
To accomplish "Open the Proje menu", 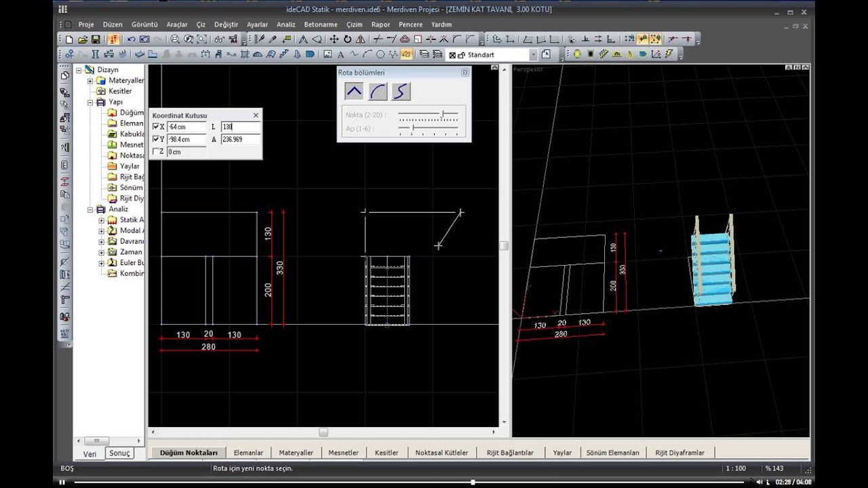I will 86,24.
